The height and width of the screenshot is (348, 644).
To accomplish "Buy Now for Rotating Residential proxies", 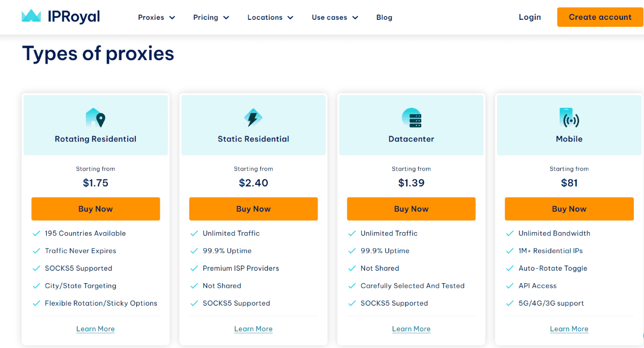I will (x=96, y=209).
